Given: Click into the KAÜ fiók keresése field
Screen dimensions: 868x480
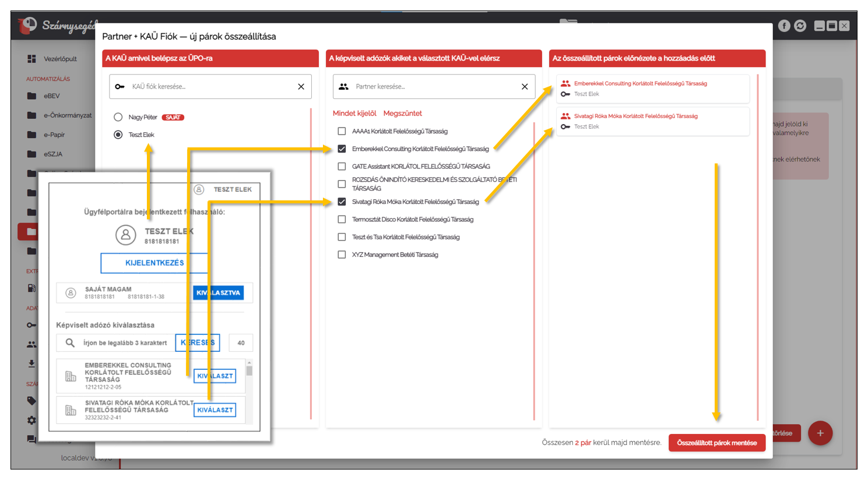Looking at the screenshot, I should pyautogui.click(x=210, y=87).
